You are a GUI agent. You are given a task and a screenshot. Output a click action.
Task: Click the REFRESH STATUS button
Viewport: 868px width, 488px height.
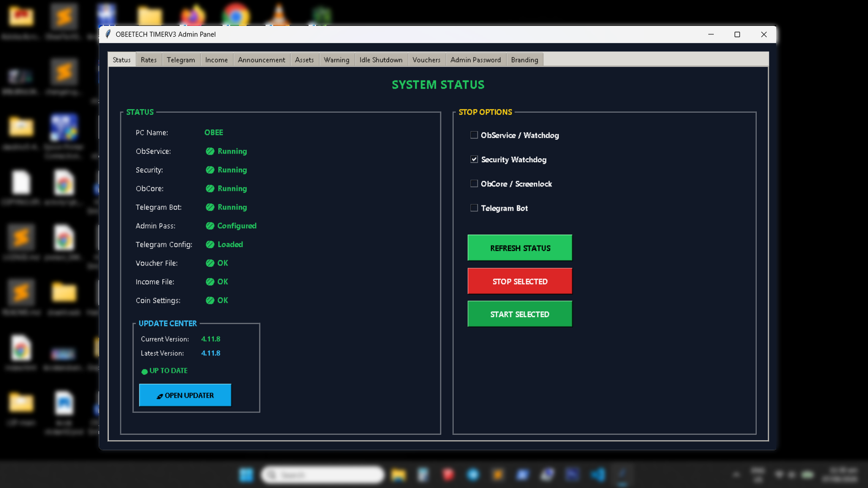pos(520,248)
